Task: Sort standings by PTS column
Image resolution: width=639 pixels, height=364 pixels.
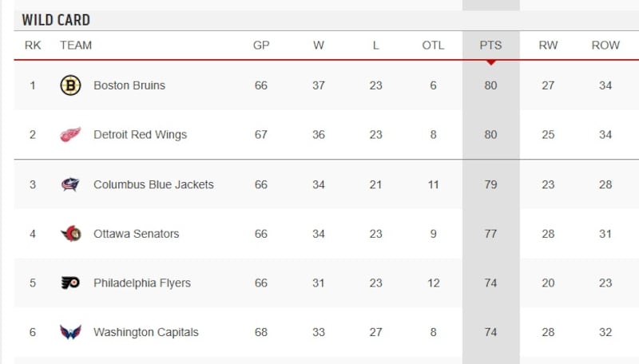Action: [490, 45]
